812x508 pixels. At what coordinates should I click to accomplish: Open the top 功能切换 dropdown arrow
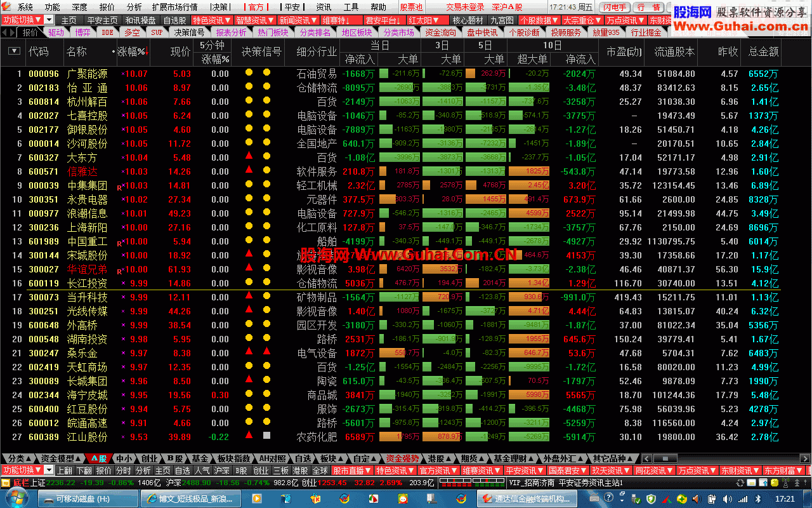pos(49,20)
